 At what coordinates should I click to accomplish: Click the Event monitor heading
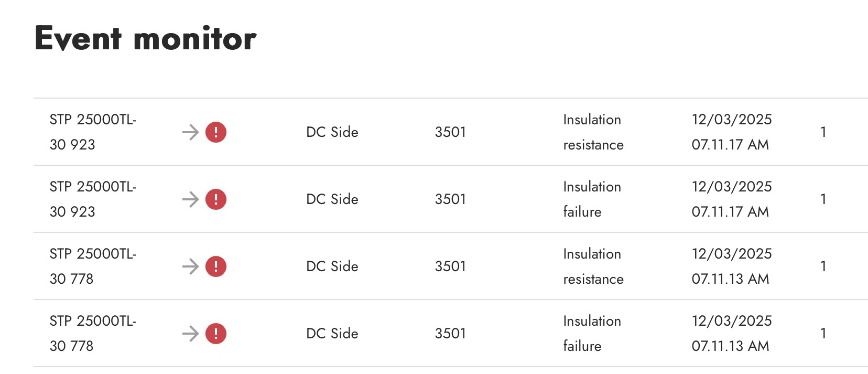pyautogui.click(x=145, y=37)
